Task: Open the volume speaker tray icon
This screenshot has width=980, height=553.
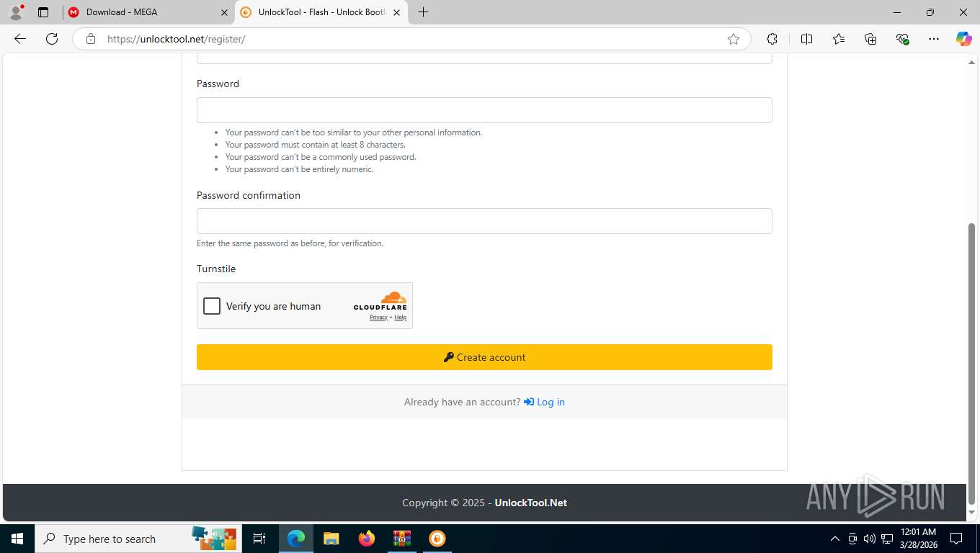Action: (870, 539)
